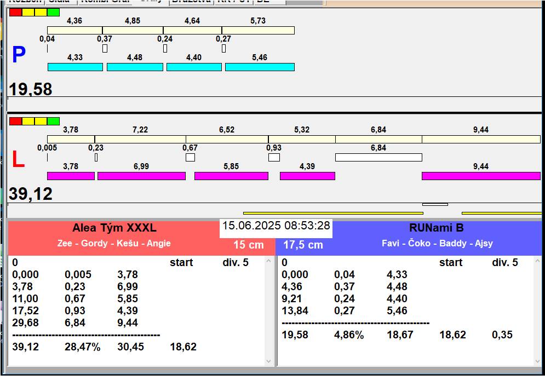The height and width of the screenshot is (392, 545).
Task: Click the cream segment labeled 7,22
Action: click(140, 139)
